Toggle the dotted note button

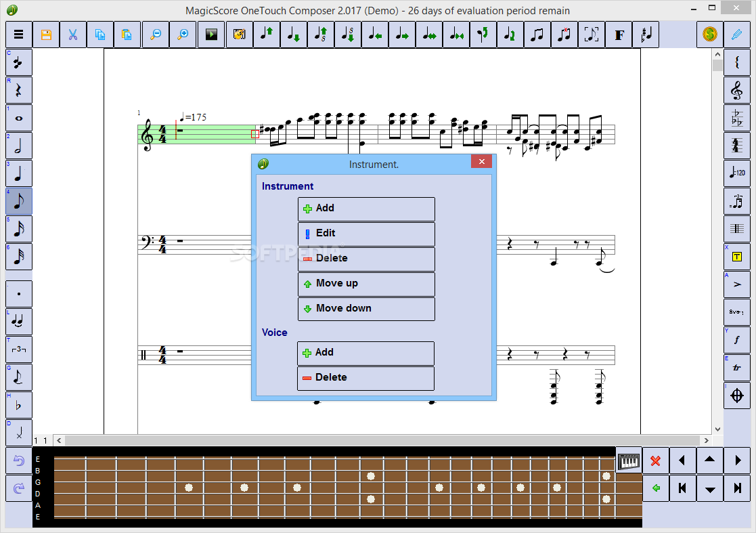click(x=19, y=294)
